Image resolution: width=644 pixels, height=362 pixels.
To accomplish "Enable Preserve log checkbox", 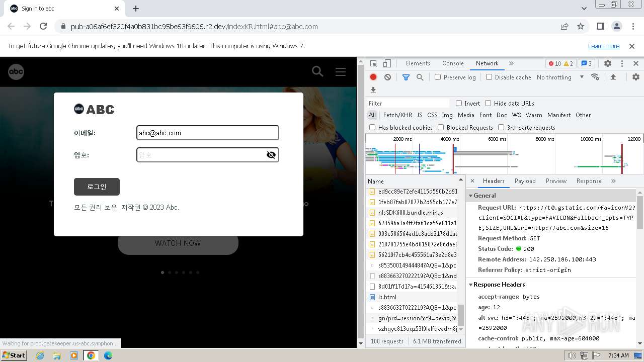I will point(438,77).
